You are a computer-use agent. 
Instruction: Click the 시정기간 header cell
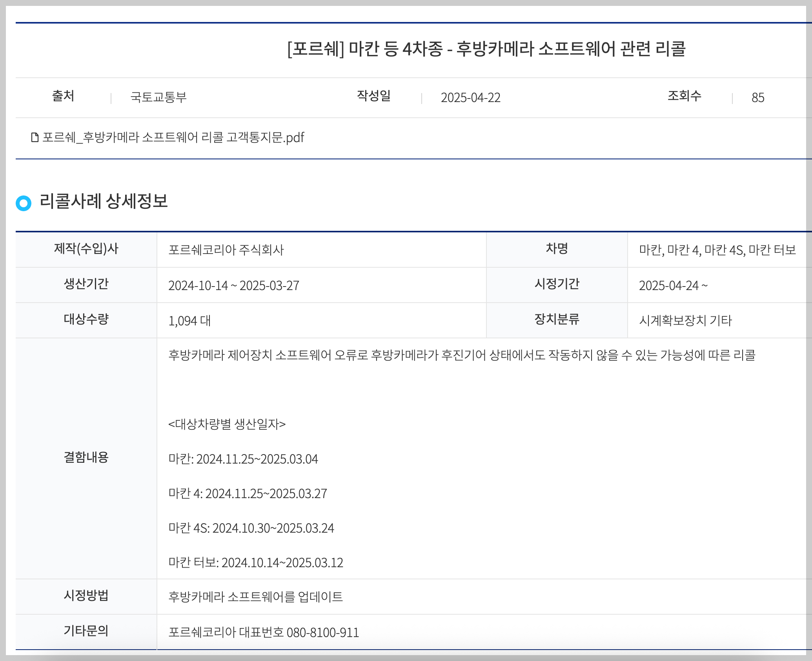click(x=557, y=285)
